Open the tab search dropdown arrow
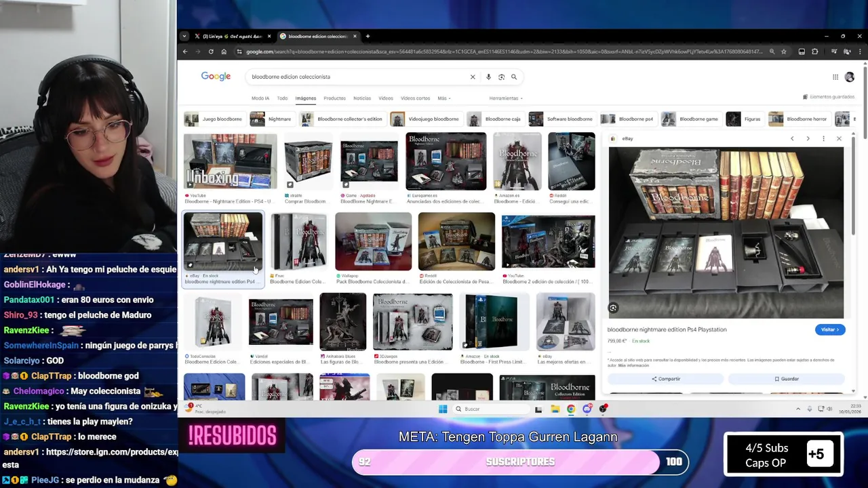The image size is (868, 488). (x=184, y=36)
